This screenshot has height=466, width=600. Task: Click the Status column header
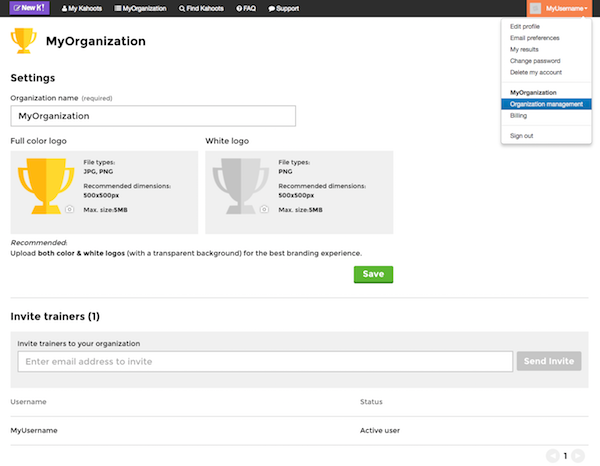371,402
